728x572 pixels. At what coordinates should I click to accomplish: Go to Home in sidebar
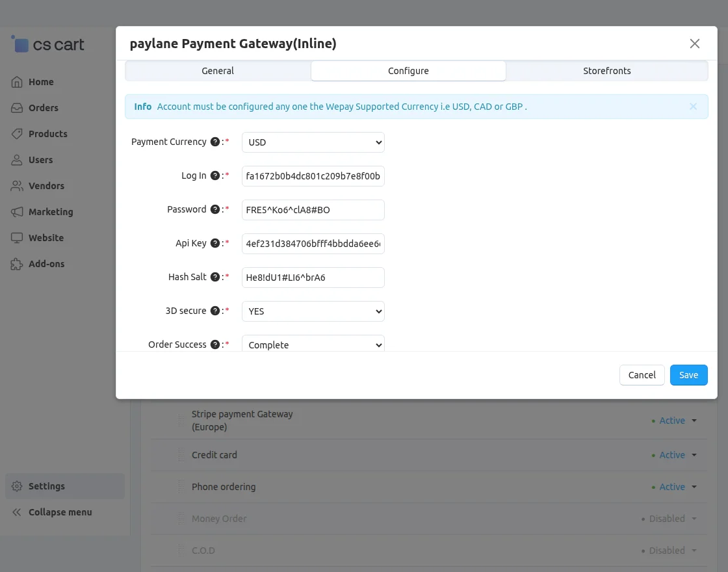41,82
